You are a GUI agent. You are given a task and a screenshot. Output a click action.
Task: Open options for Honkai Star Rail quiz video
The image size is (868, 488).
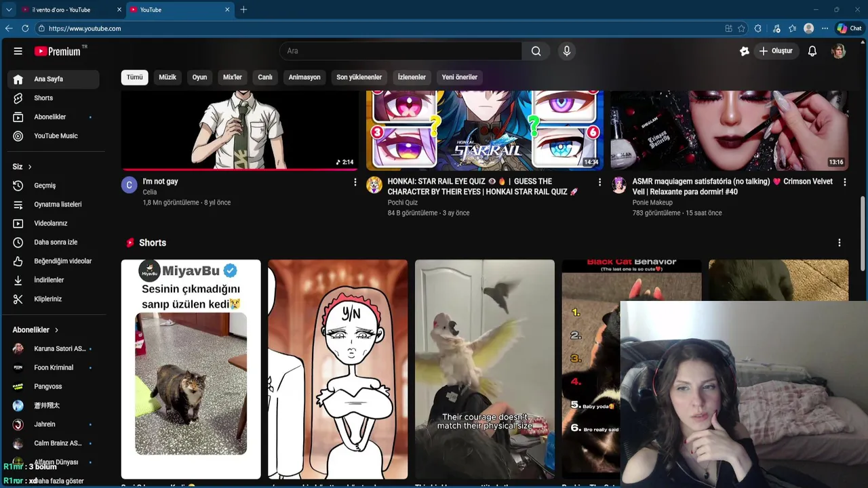(x=599, y=182)
